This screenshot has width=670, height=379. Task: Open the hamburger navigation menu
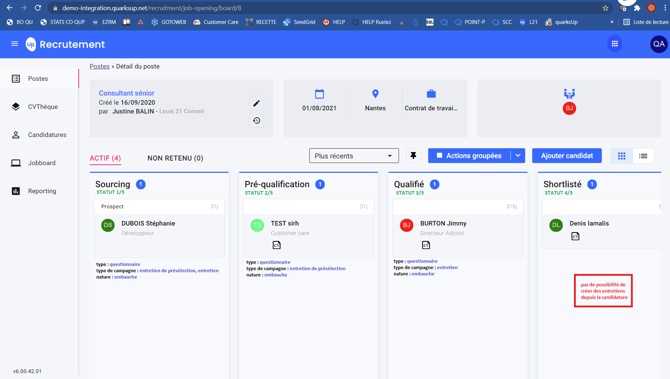click(x=15, y=44)
